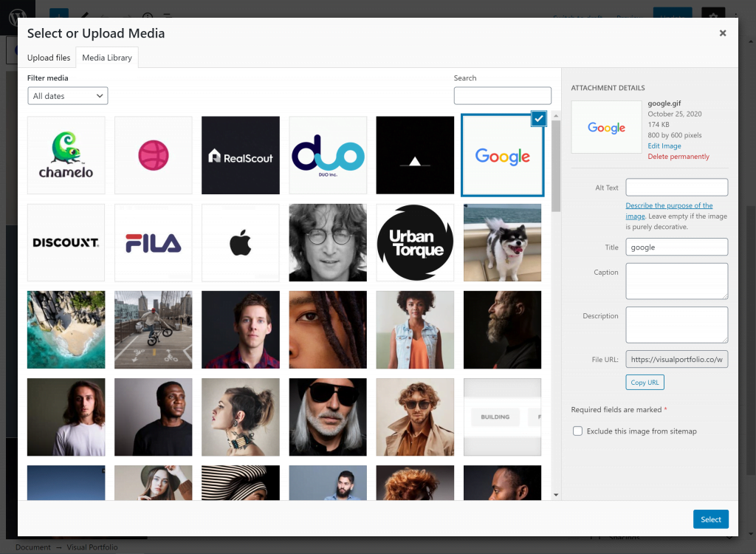Click the google.gif file name

tap(664, 103)
